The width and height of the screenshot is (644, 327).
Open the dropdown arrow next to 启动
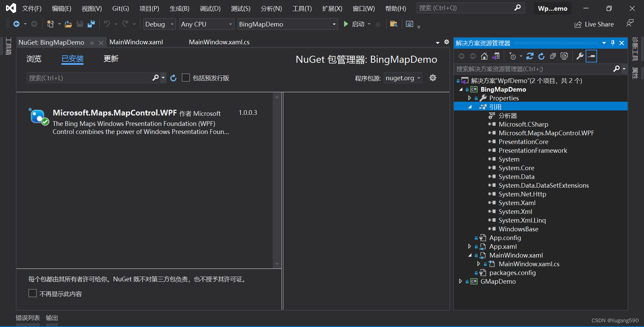click(369, 24)
